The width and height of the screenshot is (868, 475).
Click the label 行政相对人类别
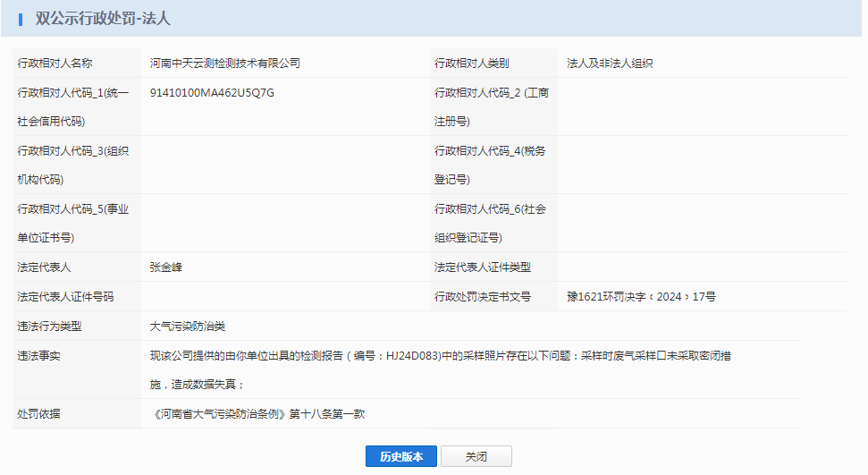pyautogui.click(x=472, y=64)
